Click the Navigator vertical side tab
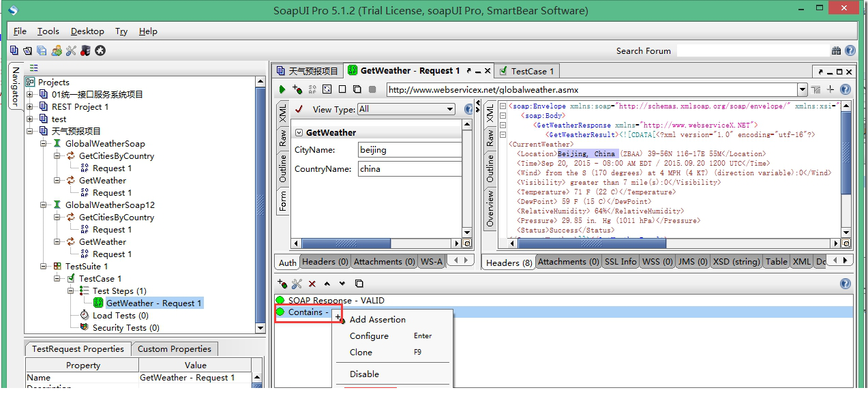 click(16, 86)
